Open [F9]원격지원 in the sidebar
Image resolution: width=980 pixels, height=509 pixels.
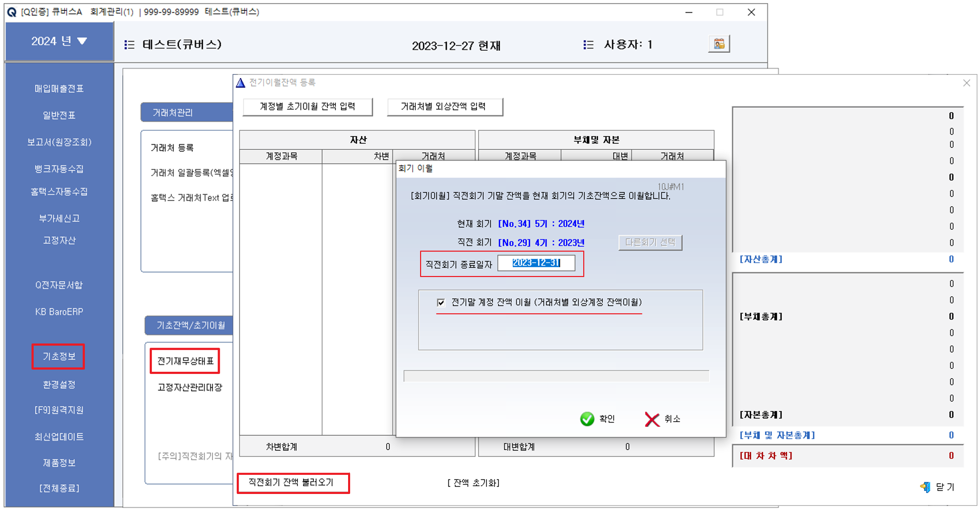tap(59, 410)
